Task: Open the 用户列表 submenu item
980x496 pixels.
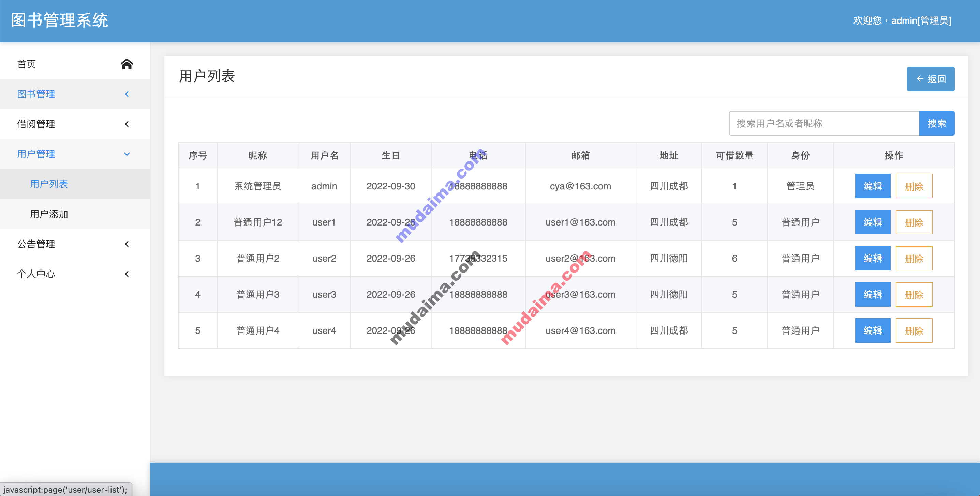Action: pos(75,184)
